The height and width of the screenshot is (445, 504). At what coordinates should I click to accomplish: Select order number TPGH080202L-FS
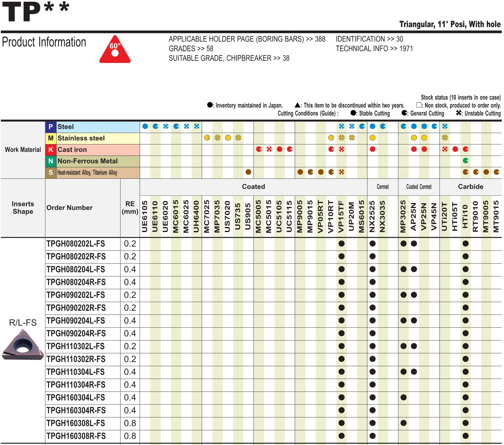[x=76, y=244]
